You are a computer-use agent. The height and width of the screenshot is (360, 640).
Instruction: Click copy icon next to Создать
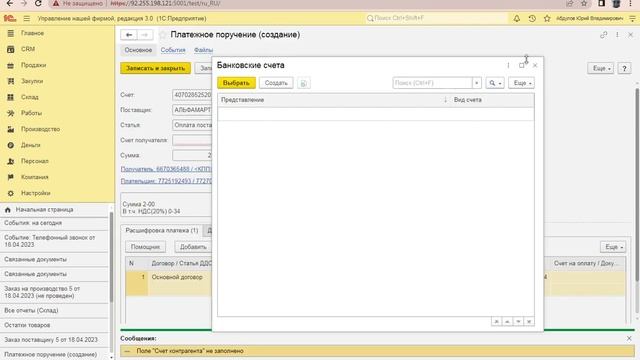[x=303, y=83]
